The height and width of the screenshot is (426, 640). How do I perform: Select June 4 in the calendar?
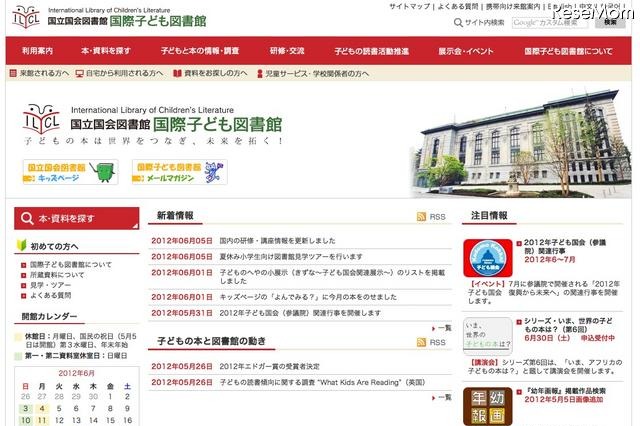[x=42, y=408]
